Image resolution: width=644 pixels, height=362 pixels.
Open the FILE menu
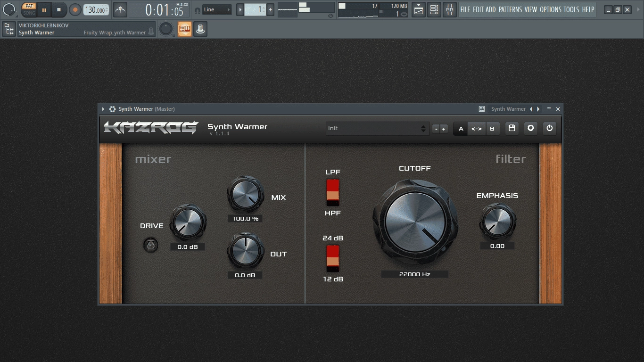tap(465, 9)
